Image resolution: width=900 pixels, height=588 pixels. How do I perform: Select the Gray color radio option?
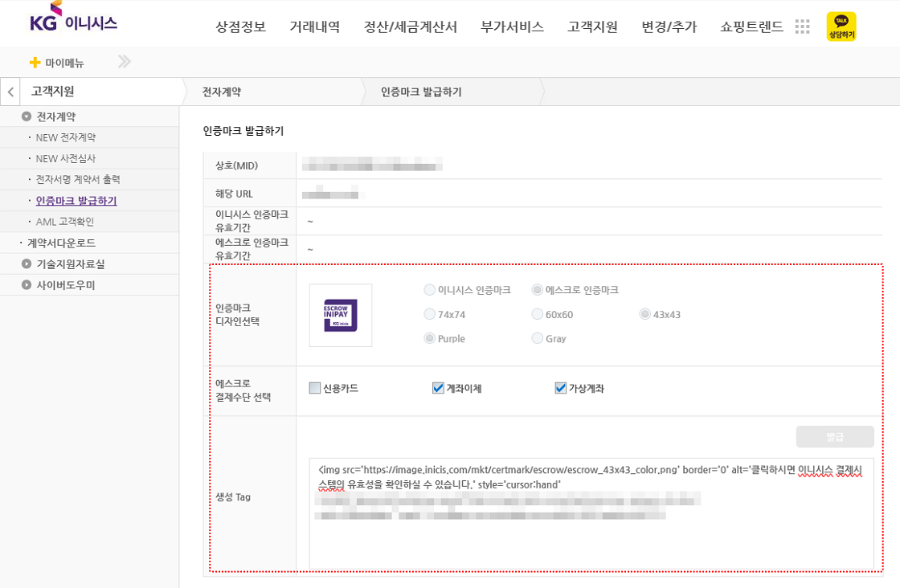pos(538,338)
